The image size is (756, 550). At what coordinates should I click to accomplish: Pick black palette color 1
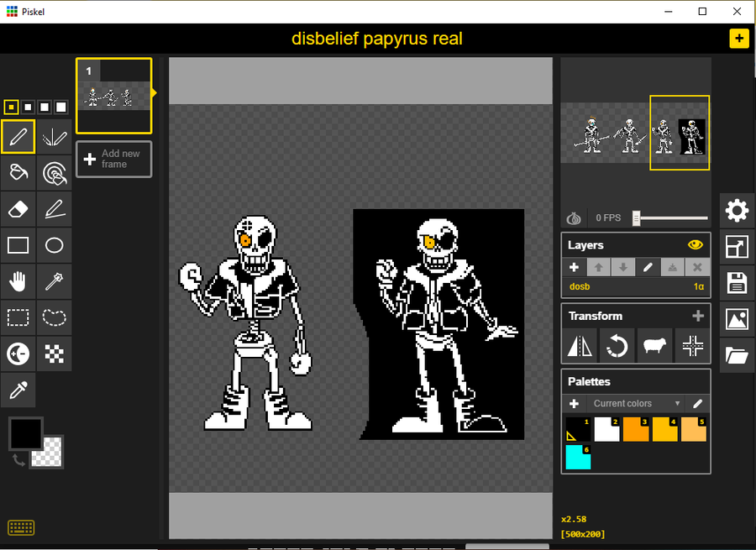(x=578, y=429)
